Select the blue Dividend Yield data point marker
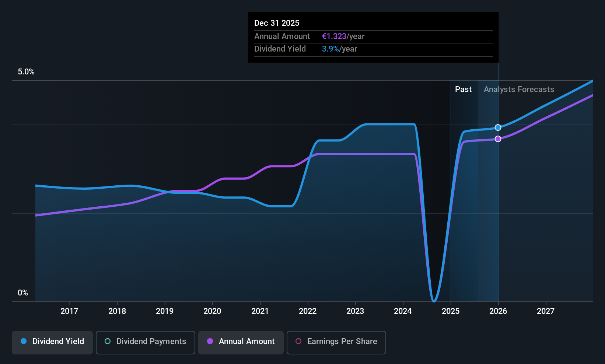This screenshot has height=364, width=605. [x=498, y=127]
